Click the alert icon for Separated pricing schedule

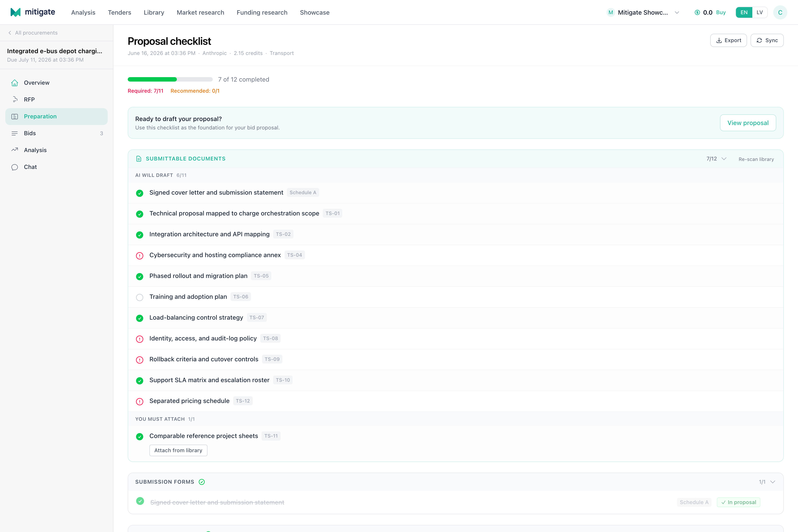tap(139, 401)
